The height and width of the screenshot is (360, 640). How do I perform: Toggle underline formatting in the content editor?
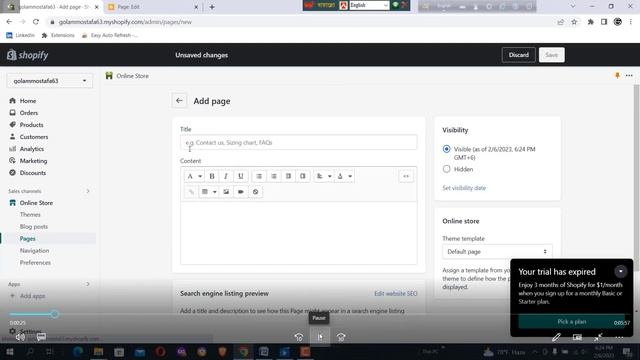point(240,176)
